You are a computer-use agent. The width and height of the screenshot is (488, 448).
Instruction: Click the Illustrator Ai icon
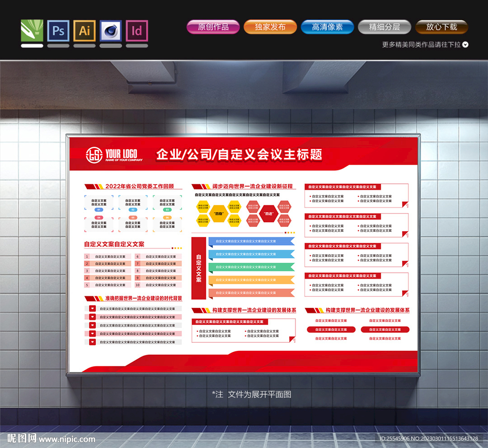[84, 30]
